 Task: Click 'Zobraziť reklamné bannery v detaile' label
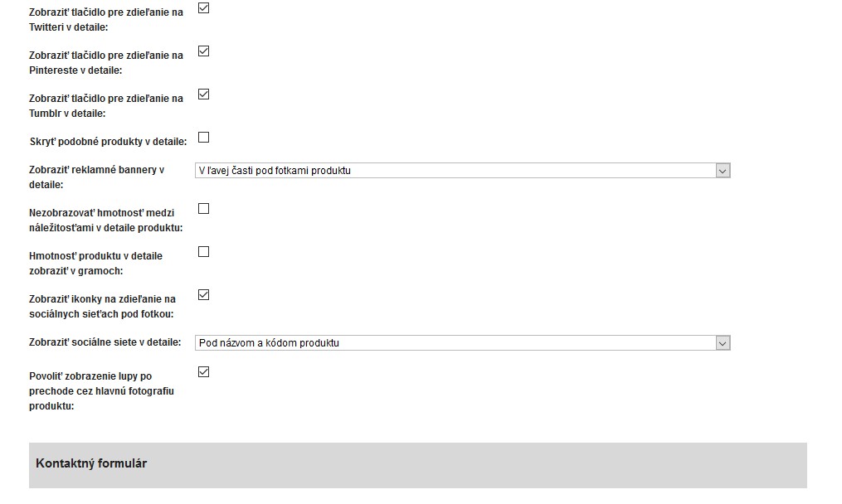coord(96,177)
